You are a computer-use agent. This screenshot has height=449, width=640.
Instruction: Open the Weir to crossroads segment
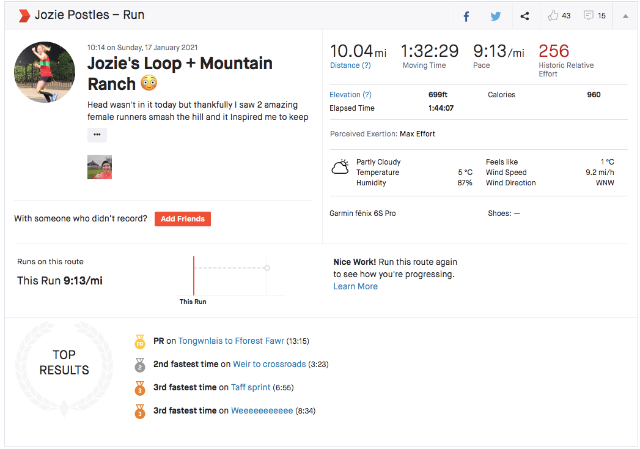(268, 364)
